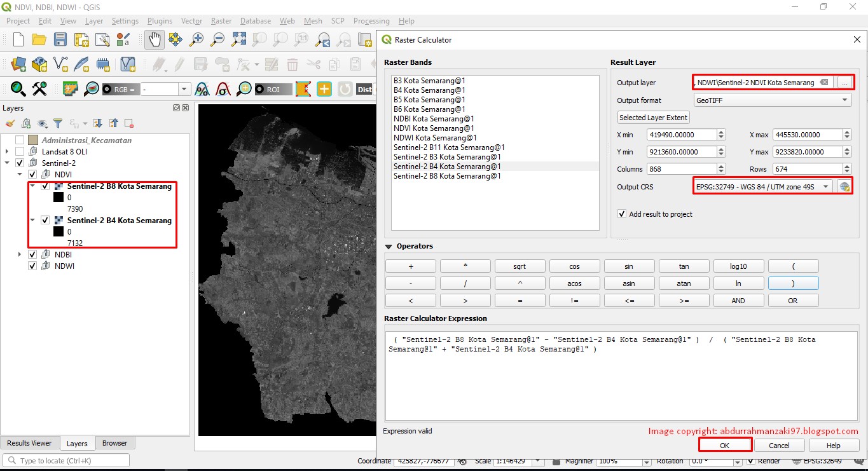
Task: Click the Filter Legend funnel icon
Action: tap(58, 123)
